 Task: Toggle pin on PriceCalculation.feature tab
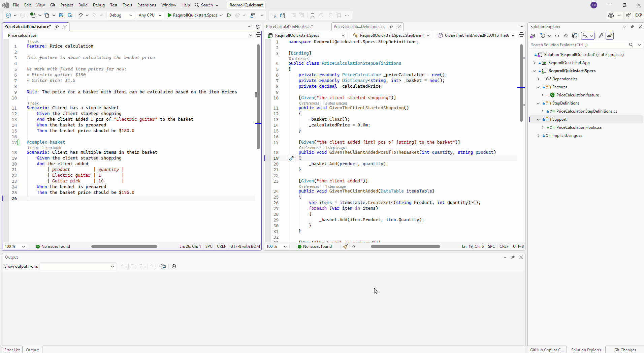pyautogui.click(x=57, y=27)
